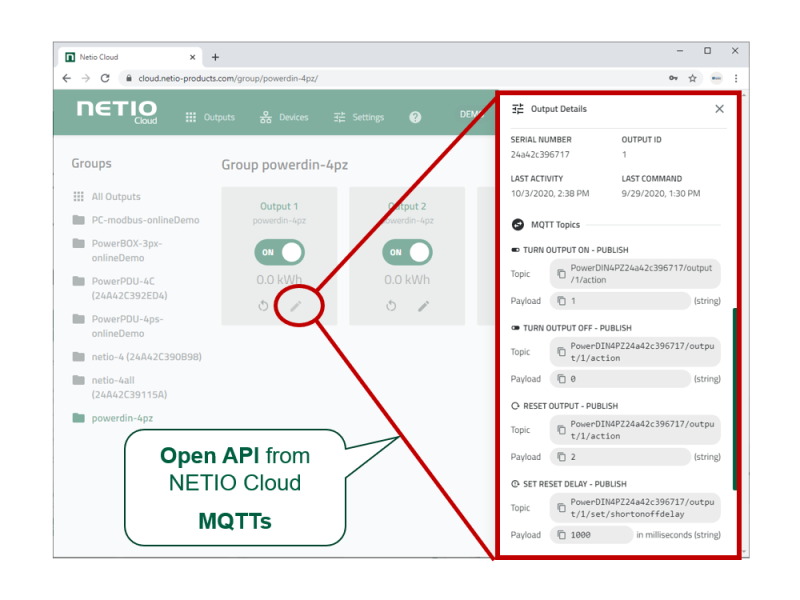The width and height of the screenshot is (800, 600).
Task: Click the Output 1 title
Action: [279, 206]
